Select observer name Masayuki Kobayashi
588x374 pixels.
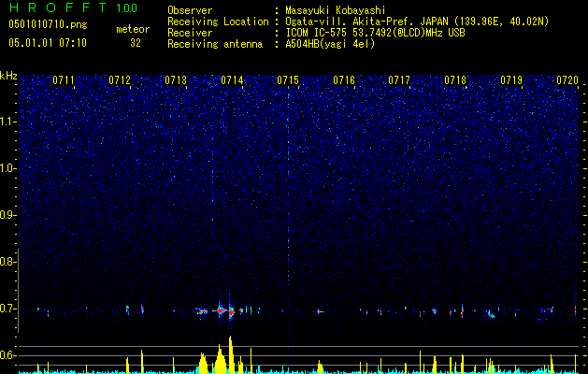335,10
